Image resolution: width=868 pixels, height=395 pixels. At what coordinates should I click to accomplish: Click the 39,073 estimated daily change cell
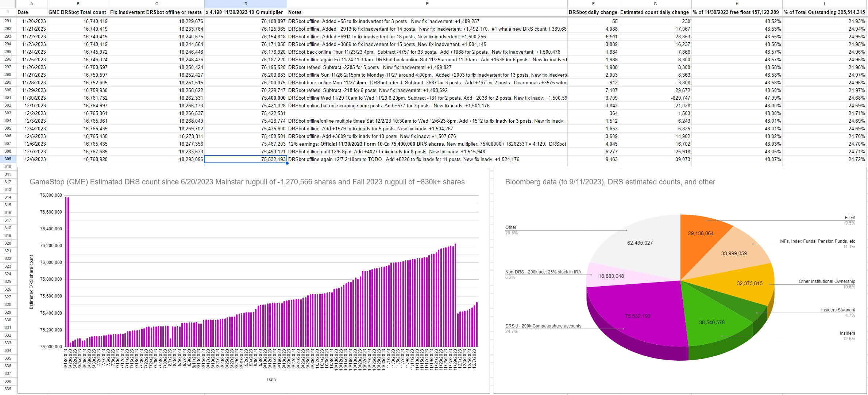(655, 159)
